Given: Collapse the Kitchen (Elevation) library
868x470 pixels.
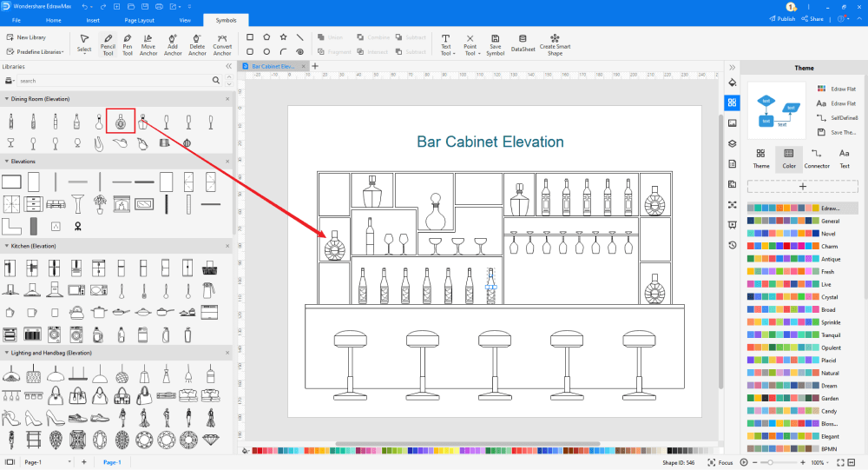Looking at the screenshot, I should point(7,246).
